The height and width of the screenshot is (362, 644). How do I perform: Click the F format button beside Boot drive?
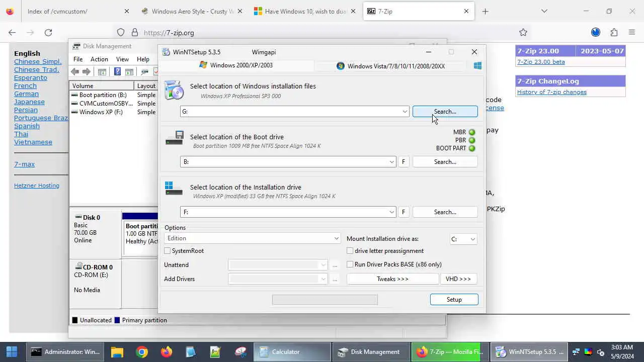(403, 162)
